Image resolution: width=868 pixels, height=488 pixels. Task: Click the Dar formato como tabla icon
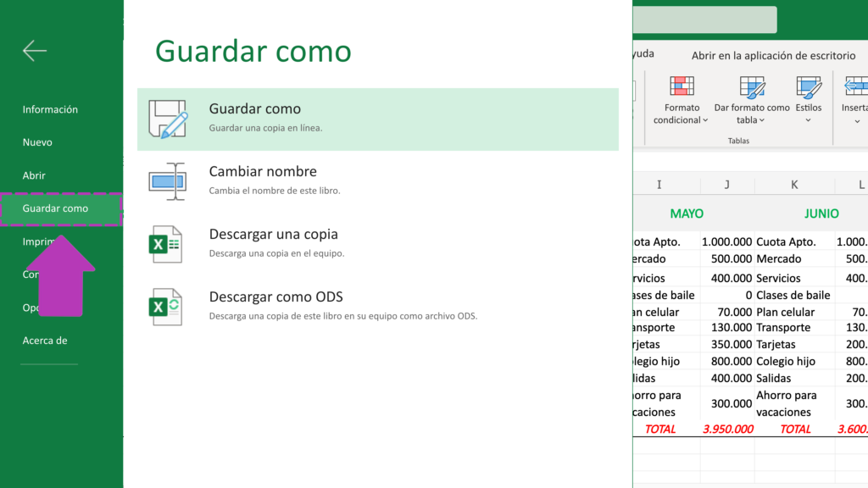[x=752, y=87]
